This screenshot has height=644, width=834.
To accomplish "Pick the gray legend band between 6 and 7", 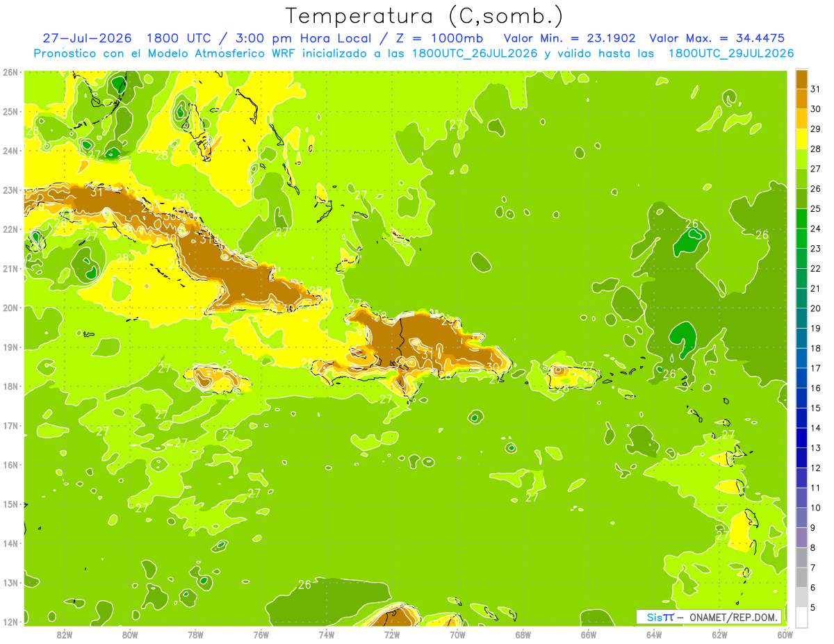I will pos(801,577).
